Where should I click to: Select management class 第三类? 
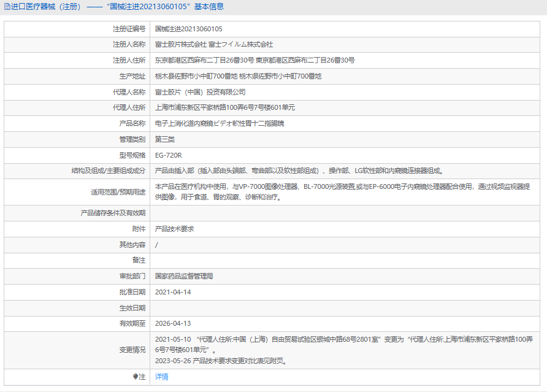(x=165, y=139)
